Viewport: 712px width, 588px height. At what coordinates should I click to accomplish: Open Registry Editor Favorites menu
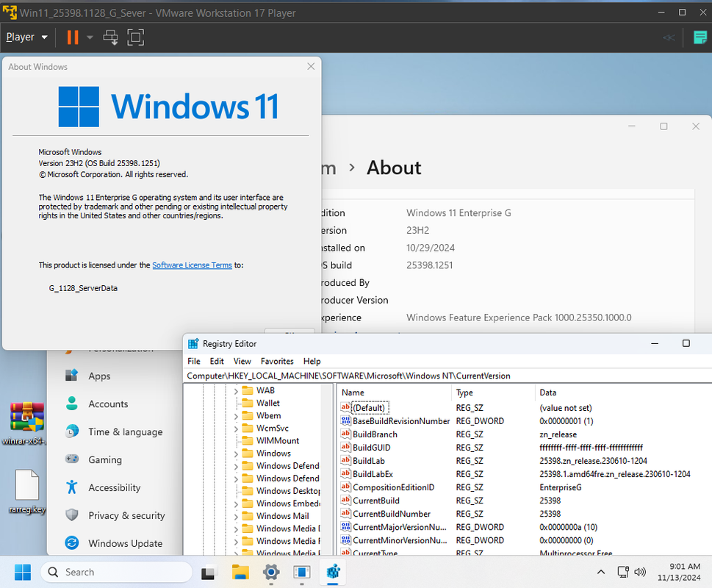[x=277, y=361]
